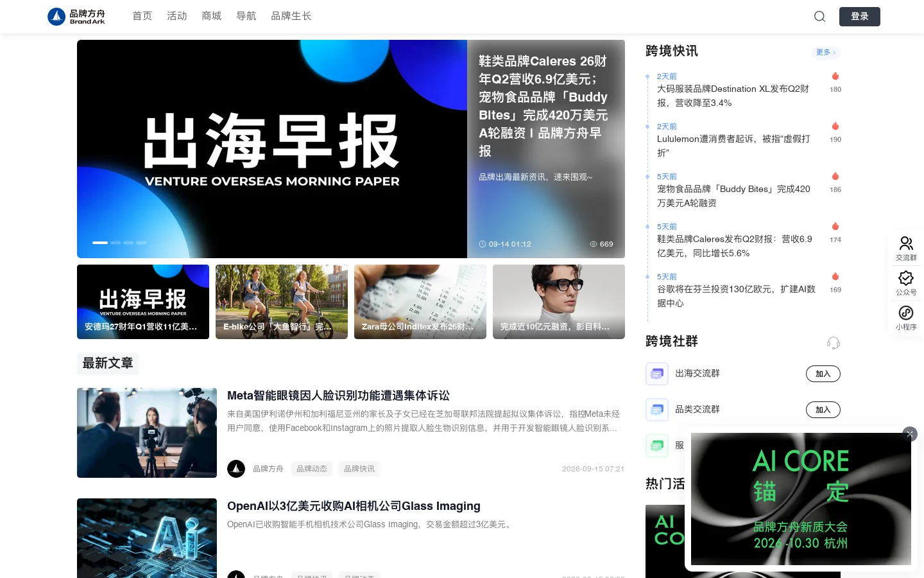Go to 首页 in navigation
This screenshot has height=578, width=924.
click(x=142, y=16)
